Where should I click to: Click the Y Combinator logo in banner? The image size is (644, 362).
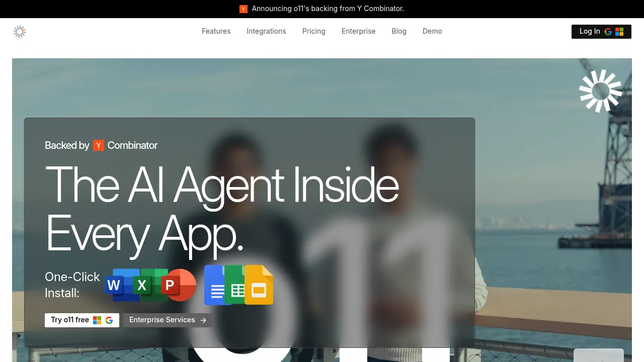[244, 9]
